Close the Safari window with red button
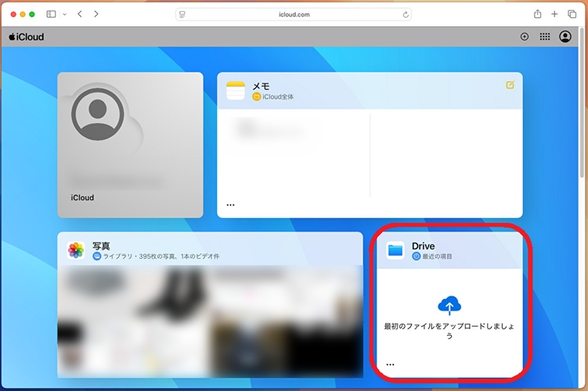 pyautogui.click(x=13, y=14)
